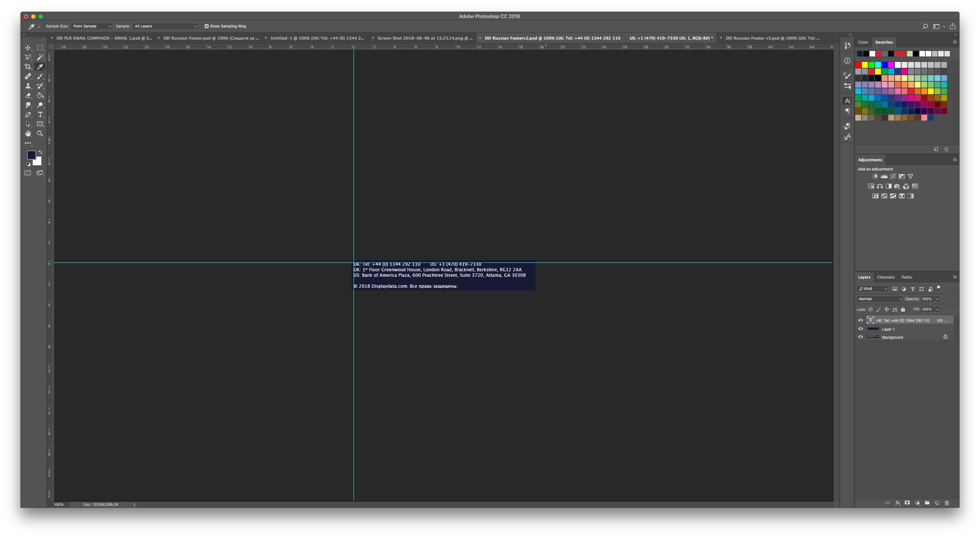Select the Move tool
The width and height of the screenshot is (980, 537).
point(28,48)
